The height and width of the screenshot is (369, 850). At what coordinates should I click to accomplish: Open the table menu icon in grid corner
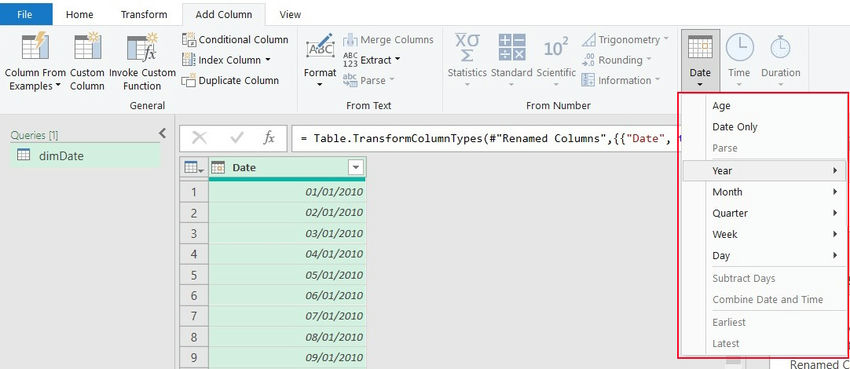[194, 168]
